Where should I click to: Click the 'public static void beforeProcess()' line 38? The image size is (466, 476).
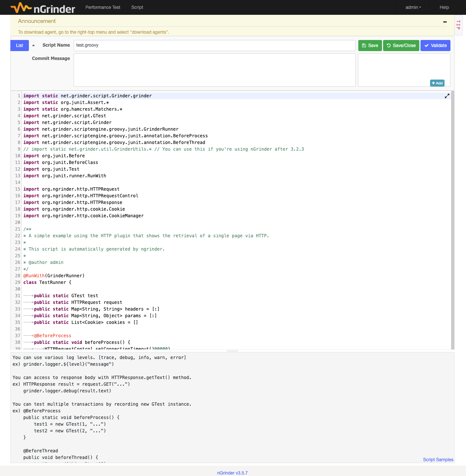pyautogui.click(x=82, y=342)
